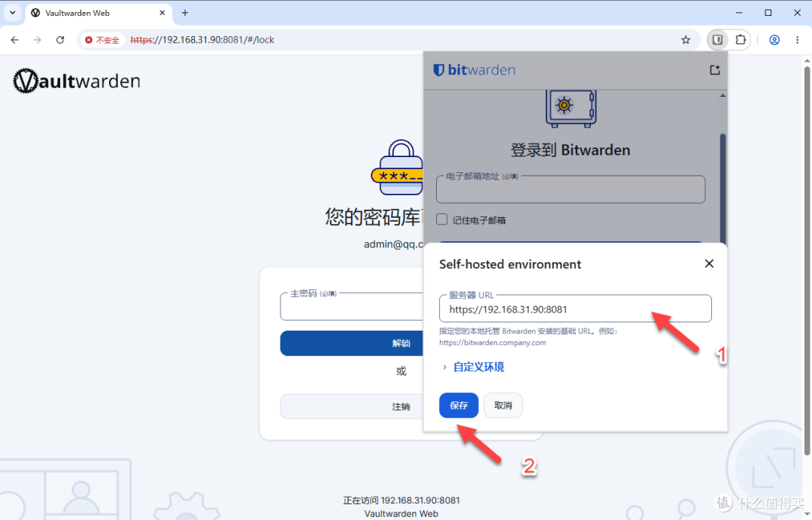
Task: Pop out the Bitwarden extension window
Action: (x=715, y=70)
